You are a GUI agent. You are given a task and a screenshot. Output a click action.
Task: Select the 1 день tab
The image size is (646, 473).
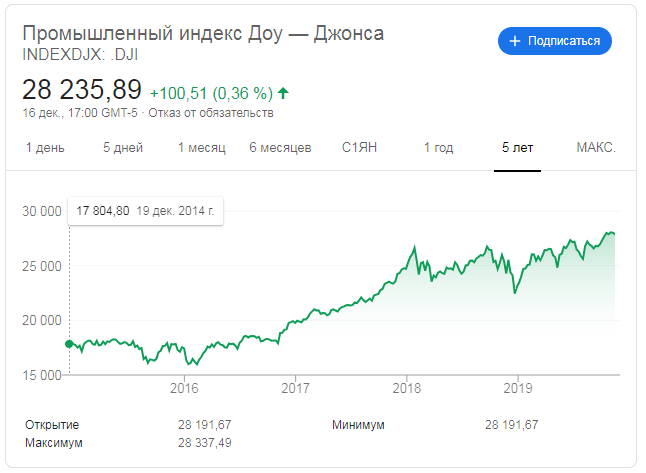click(x=45, y=148)
